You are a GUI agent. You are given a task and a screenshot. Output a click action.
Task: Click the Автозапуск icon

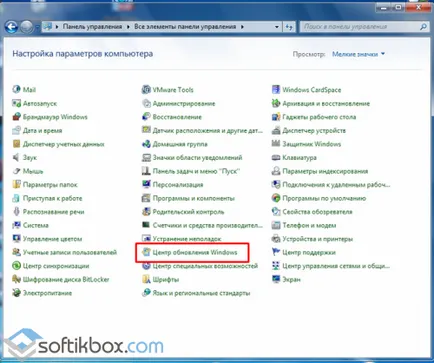[x=16, y=103]
